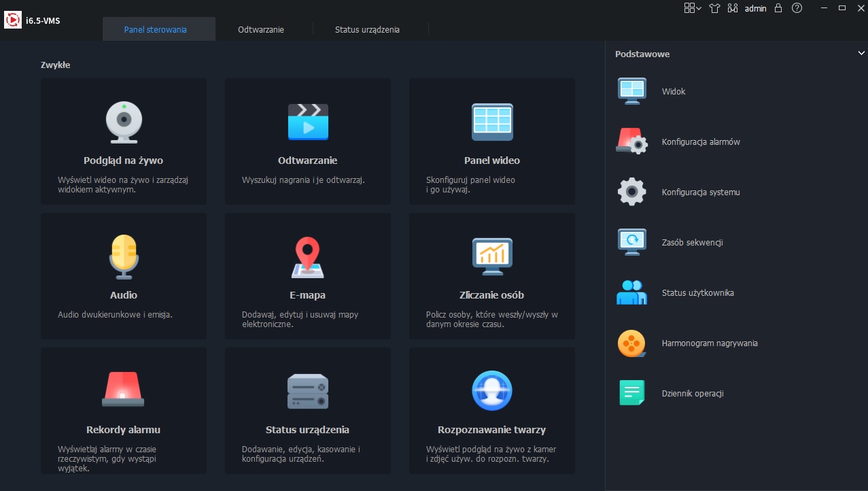Lock the client with the padlock icon
The image size is (868, 491).
(778, 8)
